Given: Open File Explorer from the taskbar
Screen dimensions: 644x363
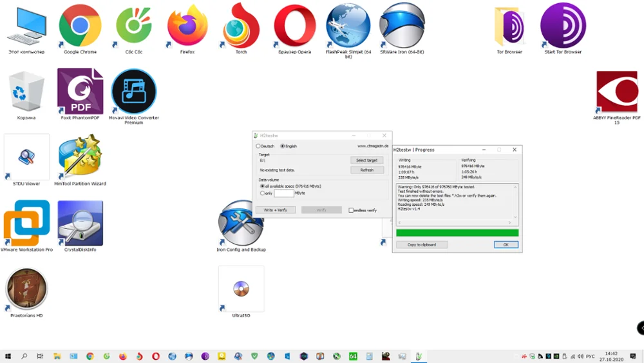Looking at the screenshot, I should click(57, 356).
